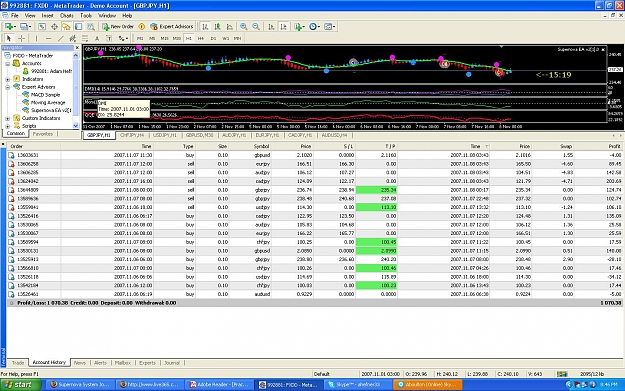This screenshot has width=625, height=391.
Task: Select the text label tool (T)
Action: coord(109,38)
